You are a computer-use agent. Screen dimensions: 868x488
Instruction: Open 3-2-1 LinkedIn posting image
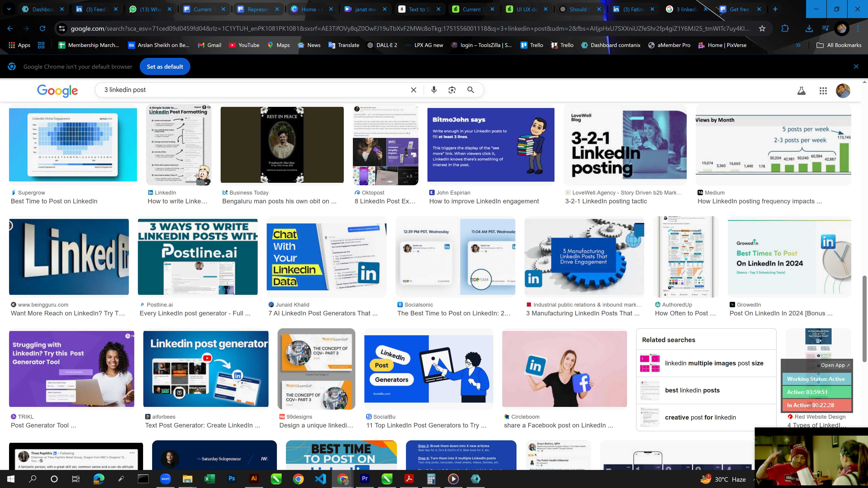625,145
